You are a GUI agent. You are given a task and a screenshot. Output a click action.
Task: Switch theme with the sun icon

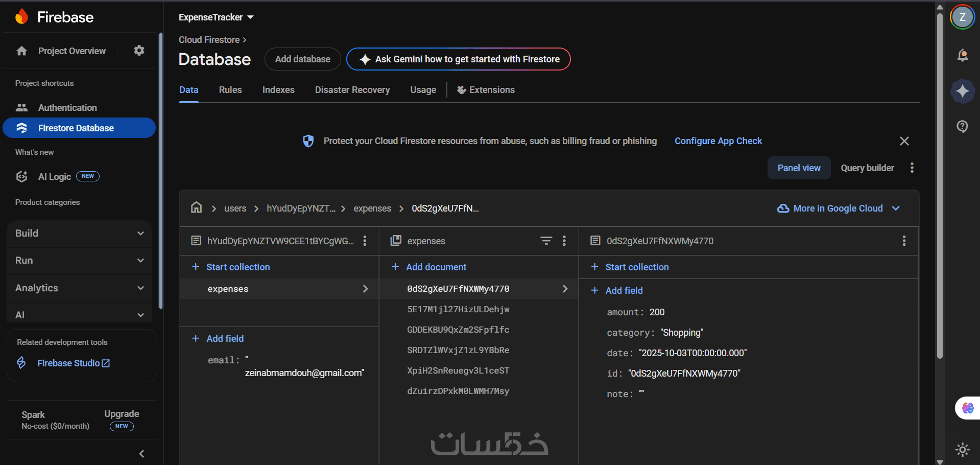pyautogui.click(x=962, y=450)
